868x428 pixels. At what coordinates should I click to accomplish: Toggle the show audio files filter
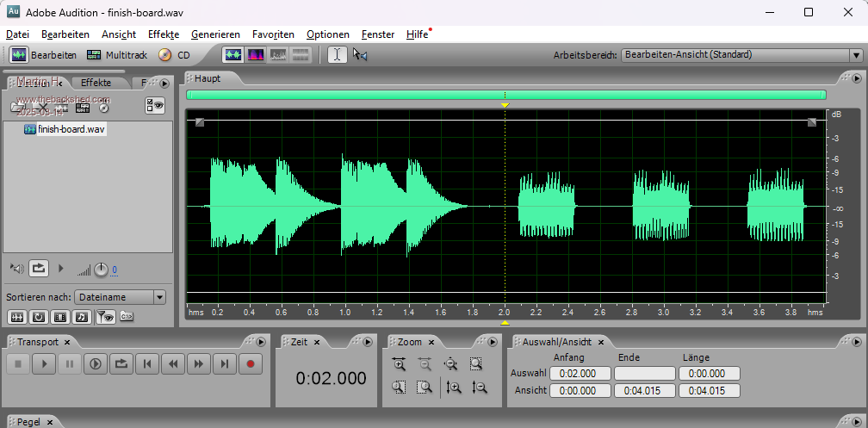click(16, 317)
